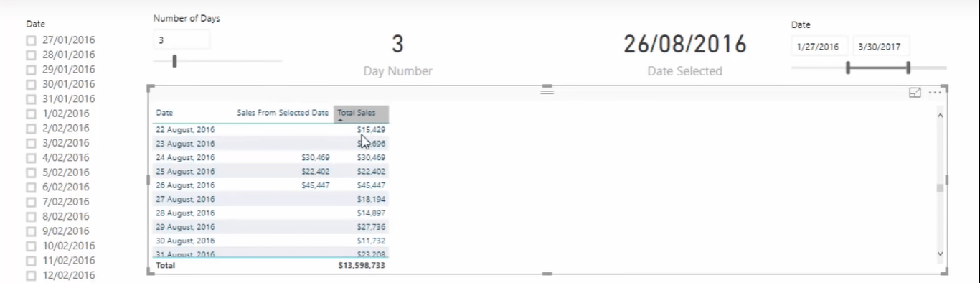Click the Date column header in table
The width and height of the screenshot is (980, 283).
coord(164,113)
